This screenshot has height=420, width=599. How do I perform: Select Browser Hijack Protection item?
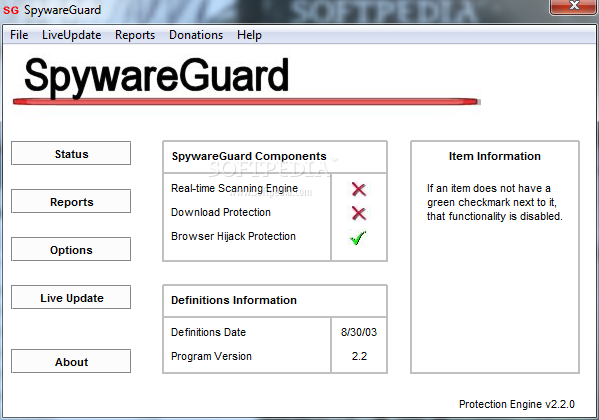point(233,236)
